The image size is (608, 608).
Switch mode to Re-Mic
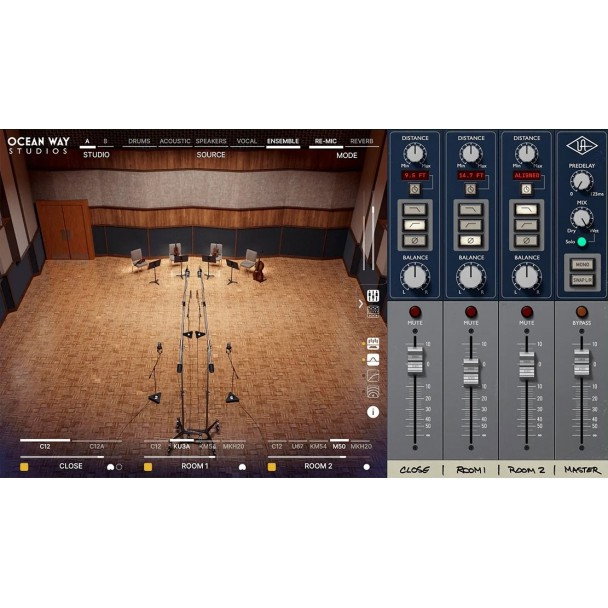326,142
